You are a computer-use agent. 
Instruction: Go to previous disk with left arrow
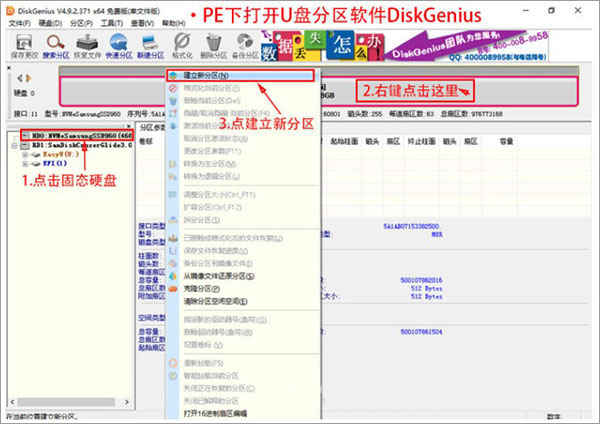click(20, 78)
